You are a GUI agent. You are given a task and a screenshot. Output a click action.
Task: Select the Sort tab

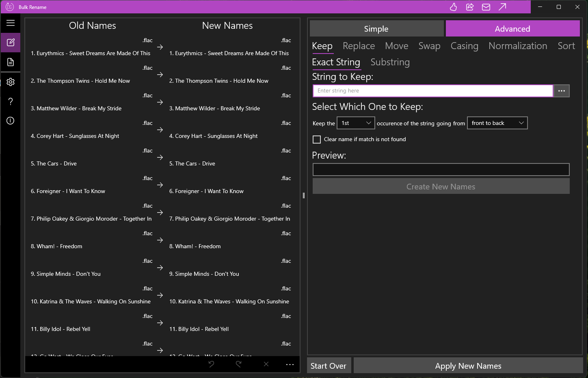point(566,46)
